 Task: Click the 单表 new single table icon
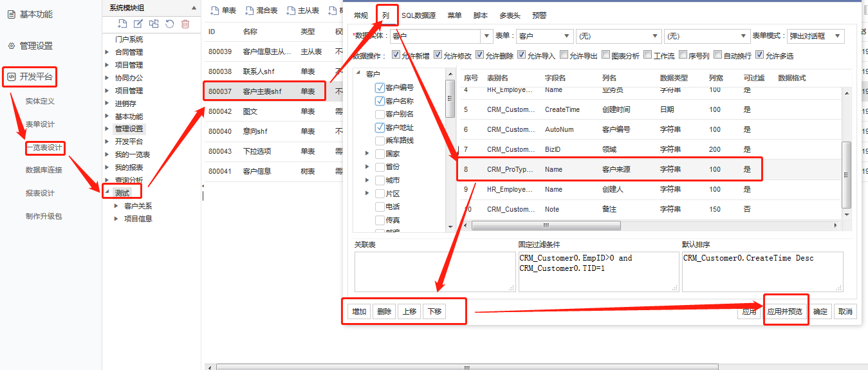coord(215,11)
